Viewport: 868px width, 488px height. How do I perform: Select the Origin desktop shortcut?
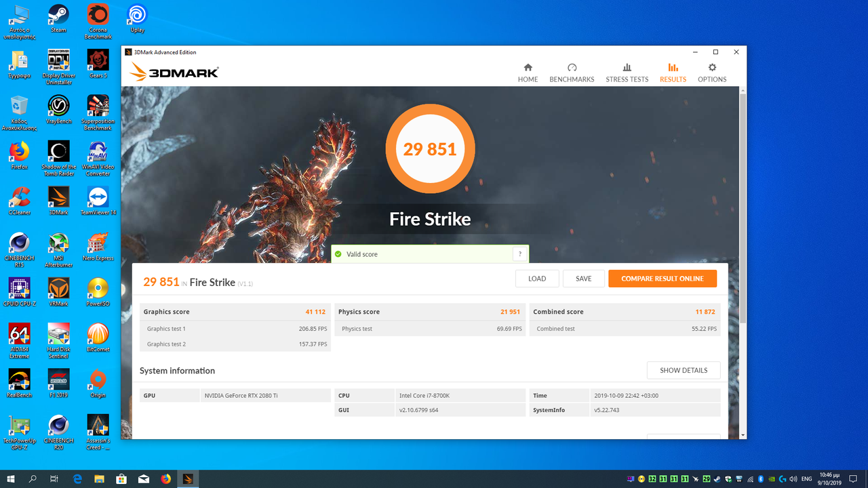pyautogui.click(x=98, y=382)
